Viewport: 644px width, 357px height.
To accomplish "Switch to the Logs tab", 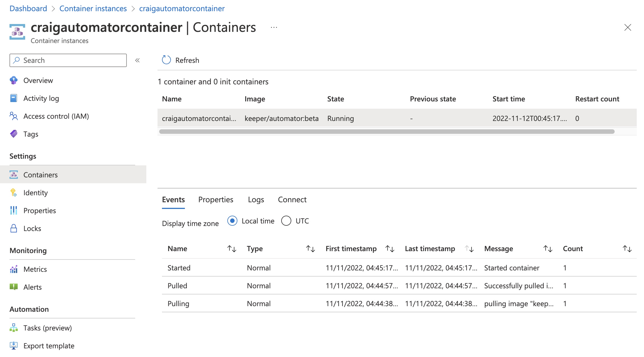I will [256, 200].
